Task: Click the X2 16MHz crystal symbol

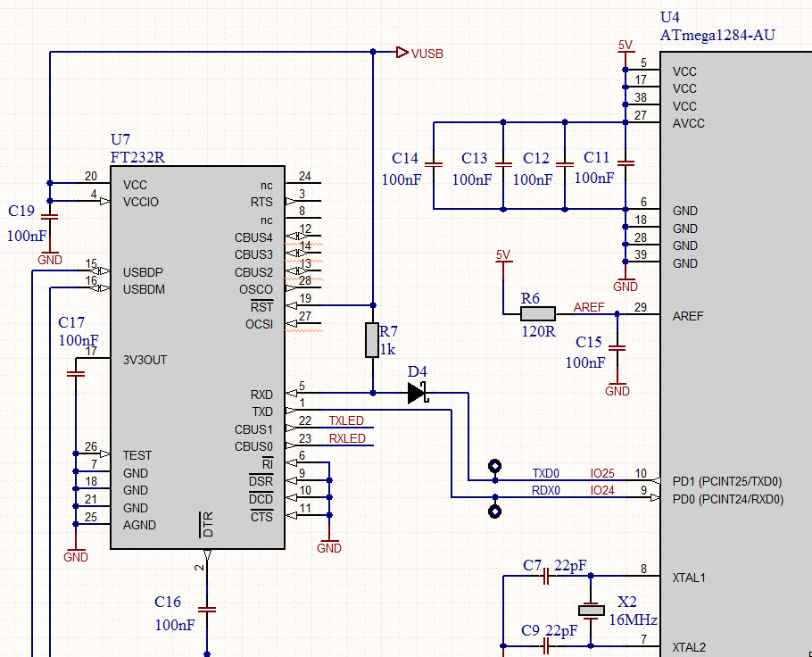Action: [x=591, y=611]
